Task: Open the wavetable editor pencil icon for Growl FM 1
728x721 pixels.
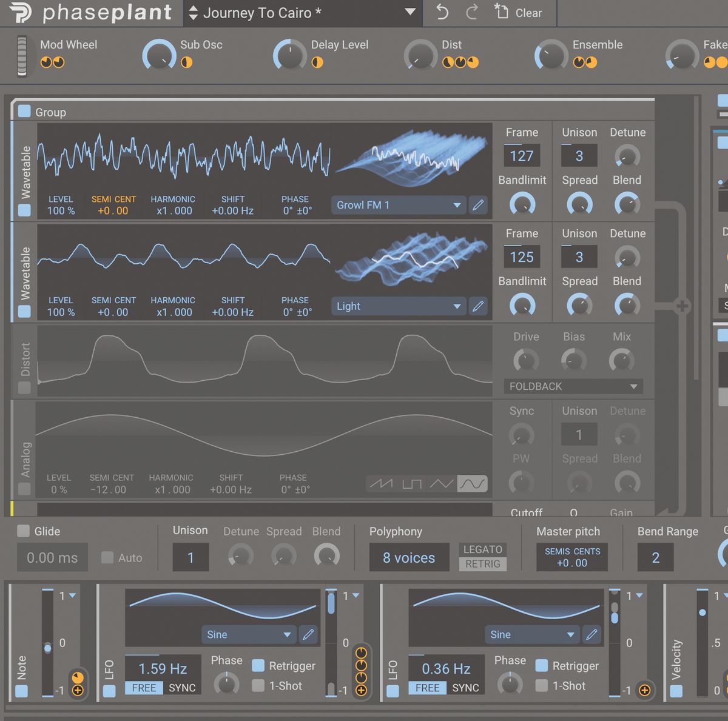Action: [x=478, y=205]
